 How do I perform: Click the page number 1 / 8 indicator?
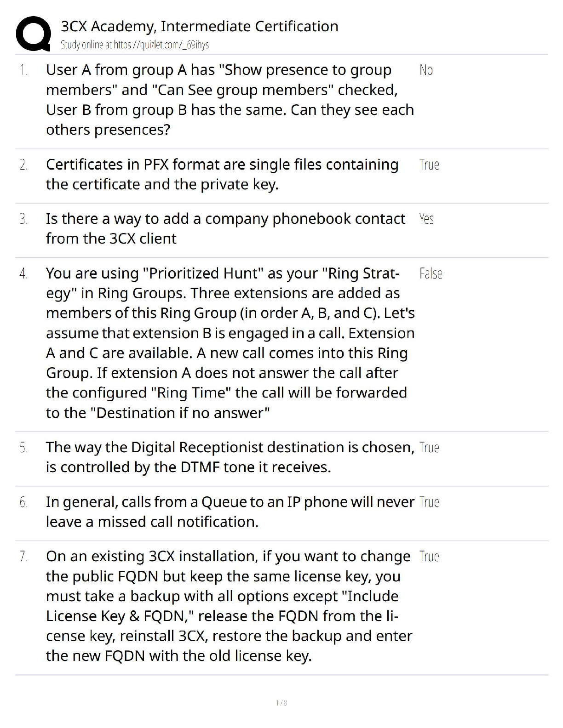(281, 703)
